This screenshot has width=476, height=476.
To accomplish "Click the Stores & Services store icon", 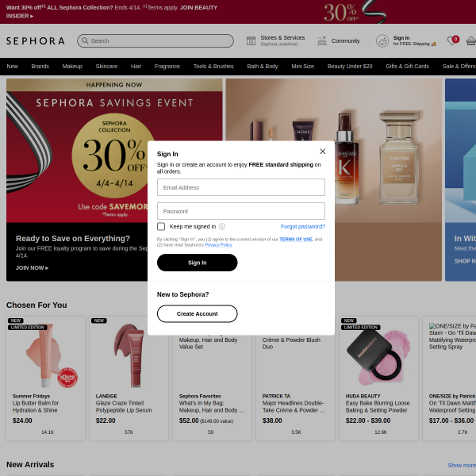I will coord(251,40).
